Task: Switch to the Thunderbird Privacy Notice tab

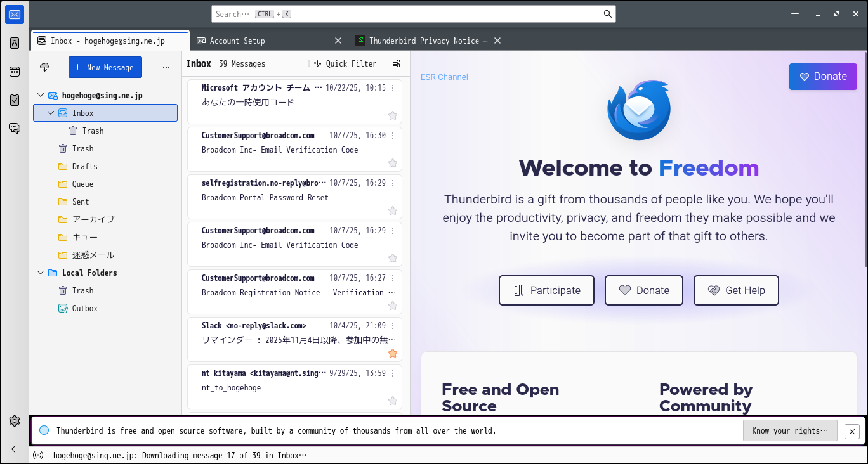Action: [428, 41]
